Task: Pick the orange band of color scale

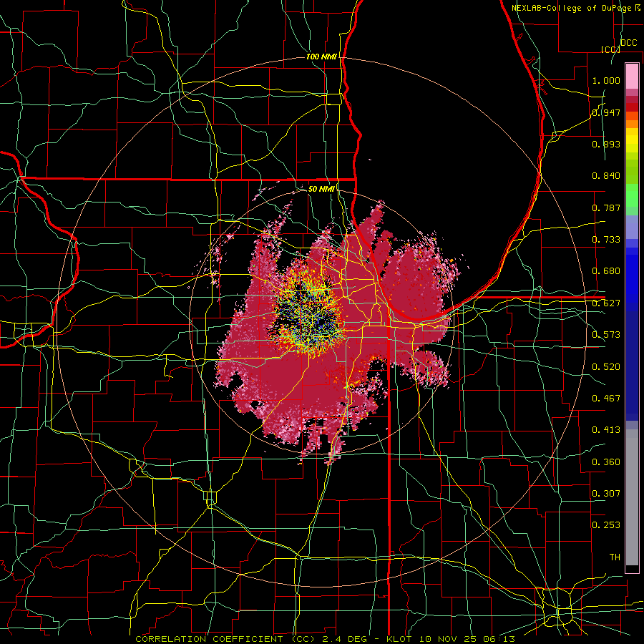Action: point(632,124)
